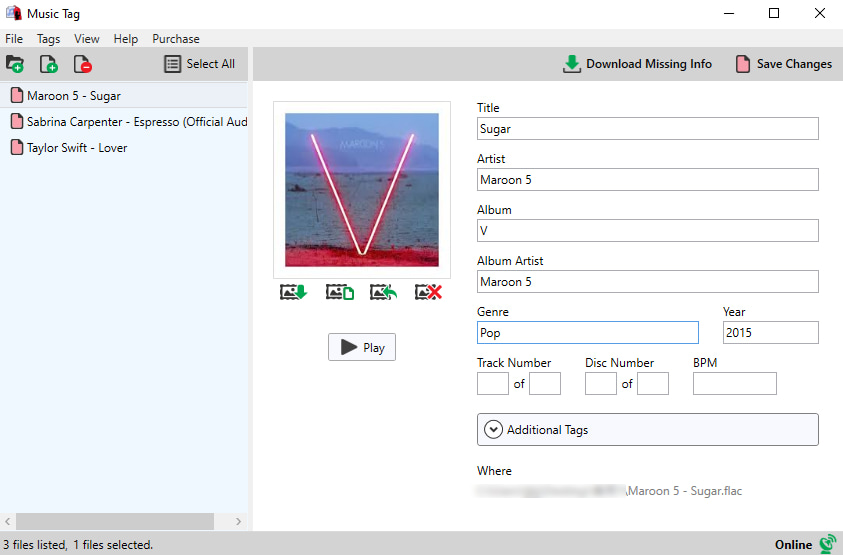
Task: Click the scrollbar right arrow
Action: coord(238,521)
